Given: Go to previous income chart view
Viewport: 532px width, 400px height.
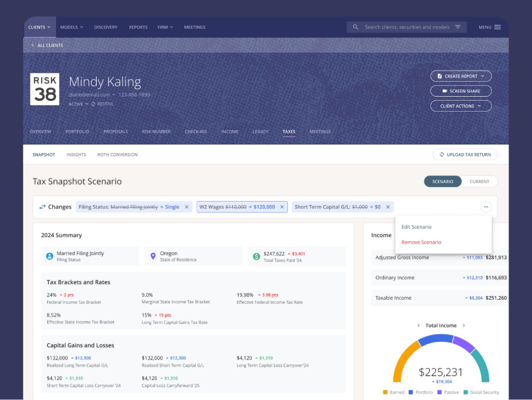Looking at the screenshot, I should point(418,325).
